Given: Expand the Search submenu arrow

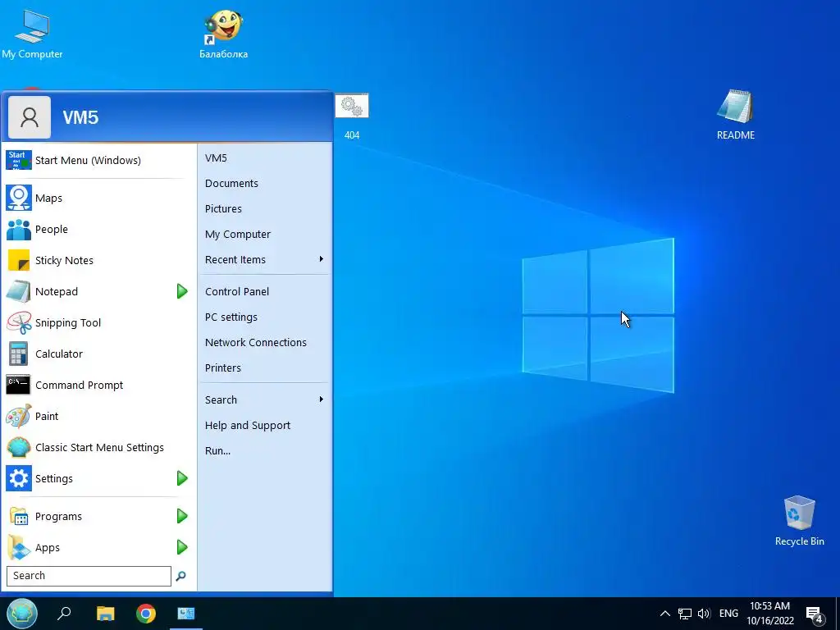Looking at the screenshot, I should [322, 399].
